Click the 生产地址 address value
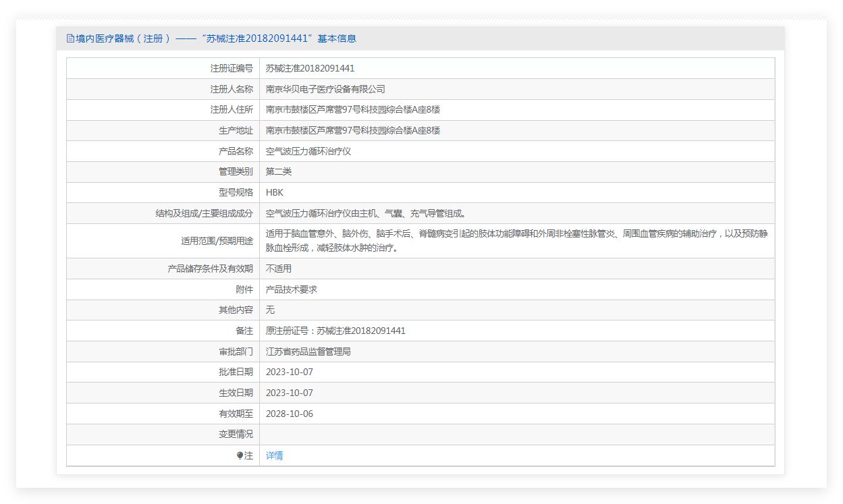 point(353,130)
